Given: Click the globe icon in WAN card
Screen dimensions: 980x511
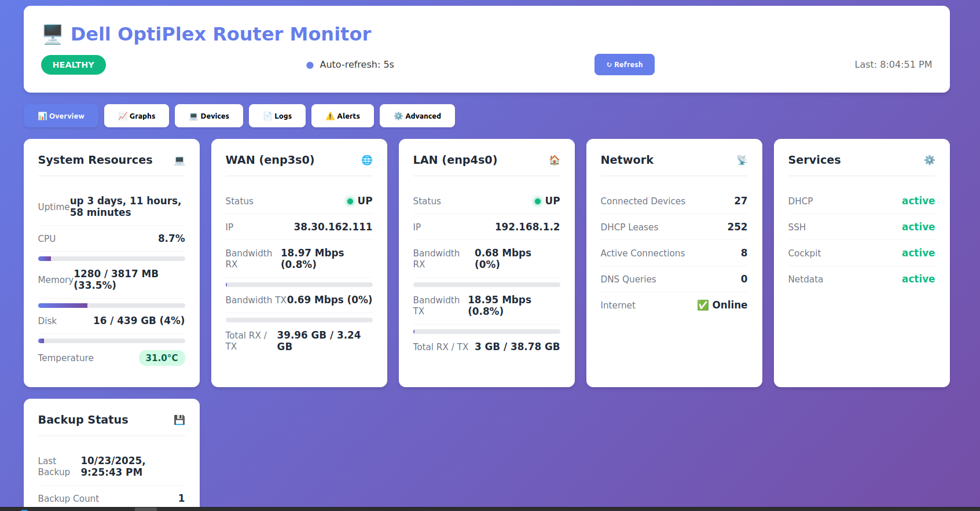Looking at the screenshot, I should (x=367, y=160).
